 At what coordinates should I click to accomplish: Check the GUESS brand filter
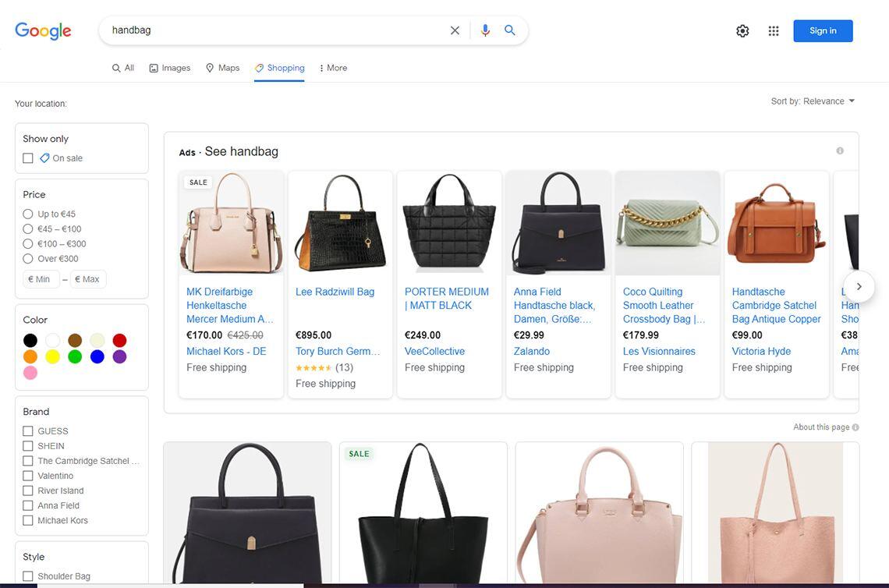pyautogui.click(x=28, y=431)
